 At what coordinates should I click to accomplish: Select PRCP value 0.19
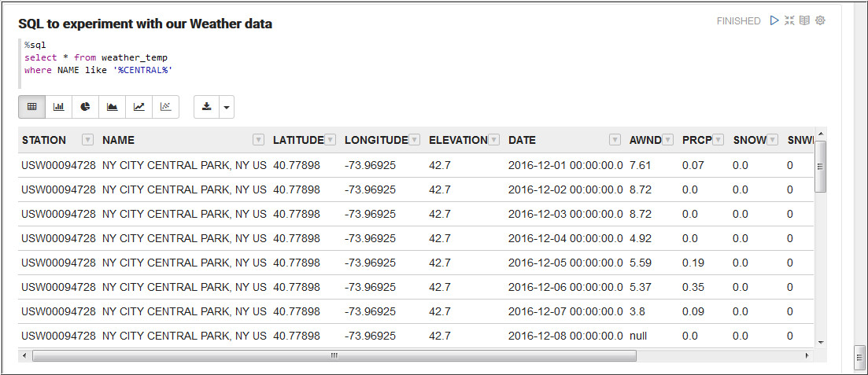693,263
